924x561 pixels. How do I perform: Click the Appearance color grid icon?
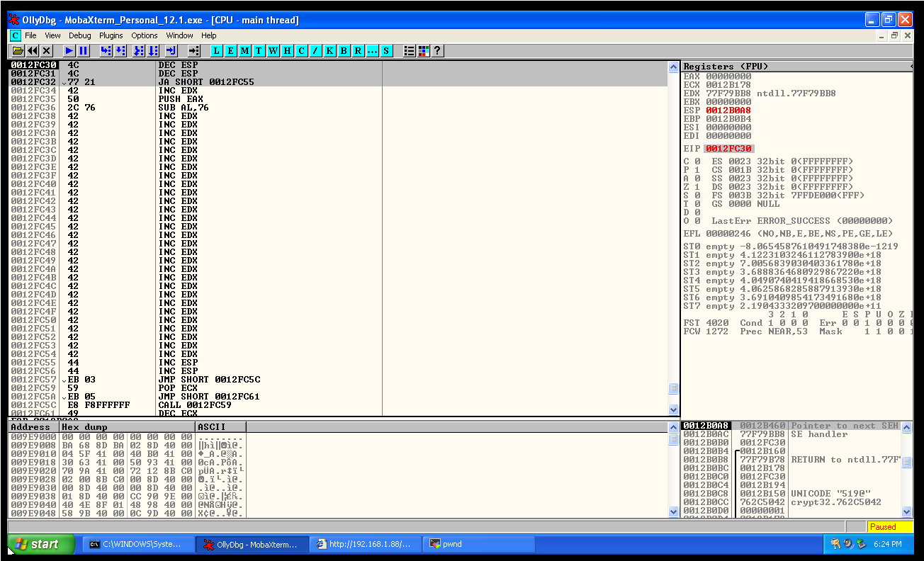[x=424, y=51]
